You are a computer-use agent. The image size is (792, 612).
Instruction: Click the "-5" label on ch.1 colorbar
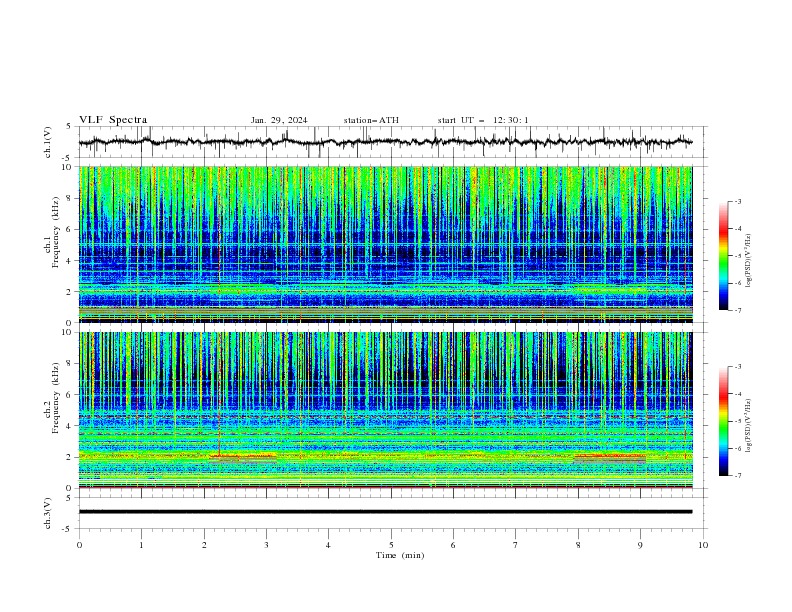tap(738, 256)
